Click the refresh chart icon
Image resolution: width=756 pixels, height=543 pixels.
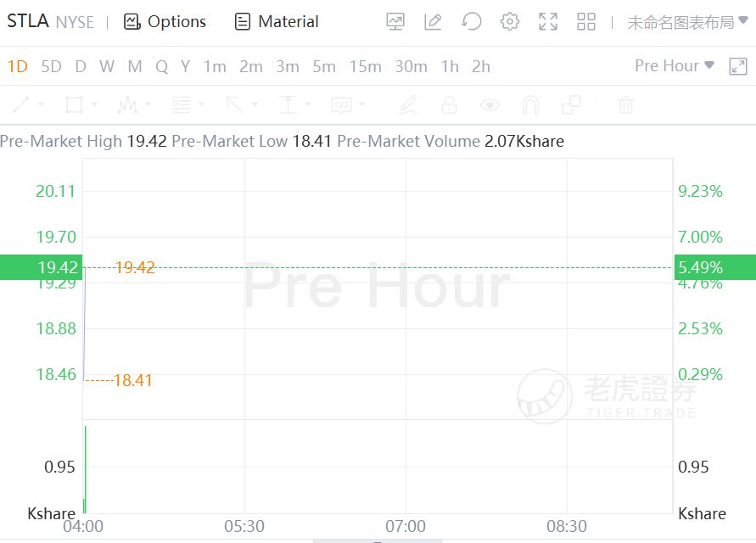pos(472,22)
